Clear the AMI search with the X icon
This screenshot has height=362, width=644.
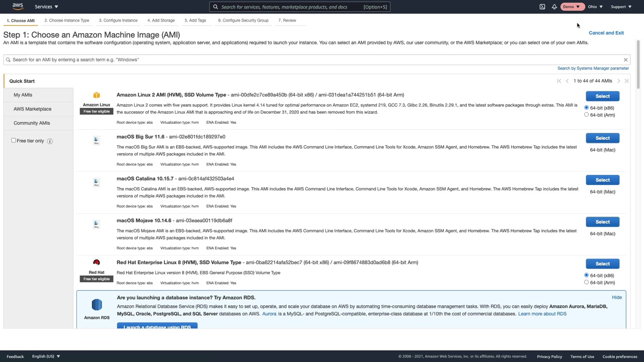pyautogui.click(x=625, y=60)
